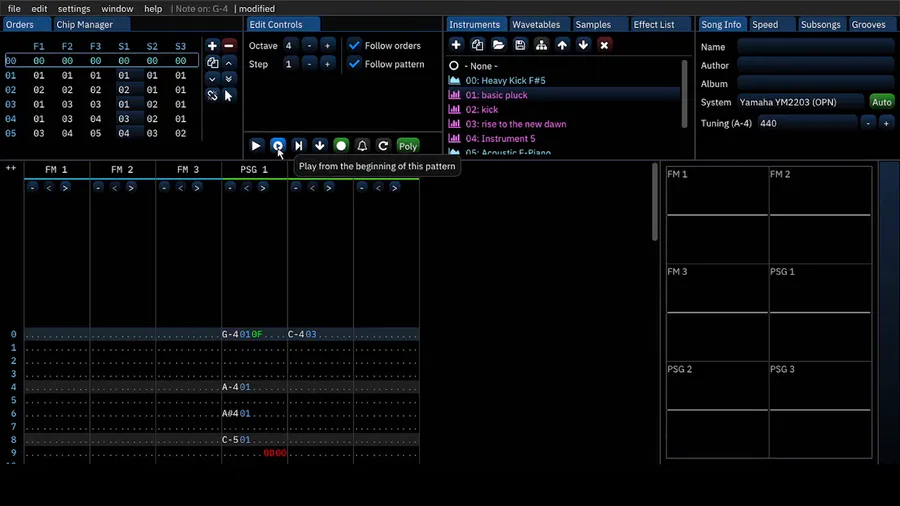
Task: Collapse PSG 1 channel with minus button
Action: (x=230, y=188)
